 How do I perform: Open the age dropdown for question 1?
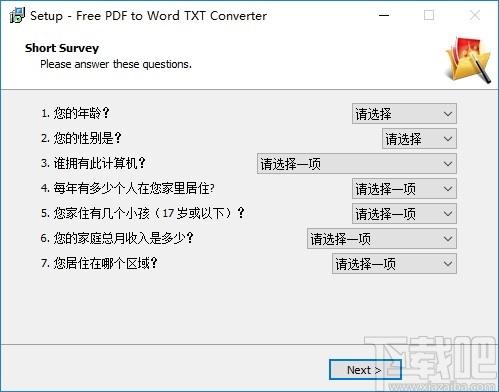tap(404, 114)
